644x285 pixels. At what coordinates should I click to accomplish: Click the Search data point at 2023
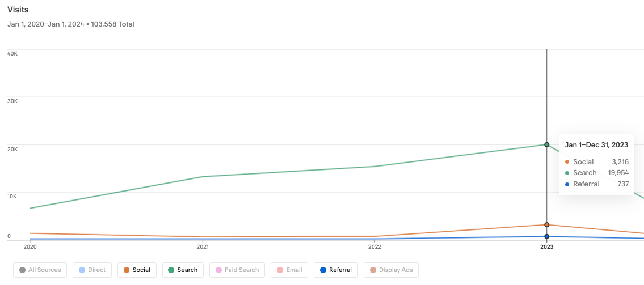(x=546, y=144)
